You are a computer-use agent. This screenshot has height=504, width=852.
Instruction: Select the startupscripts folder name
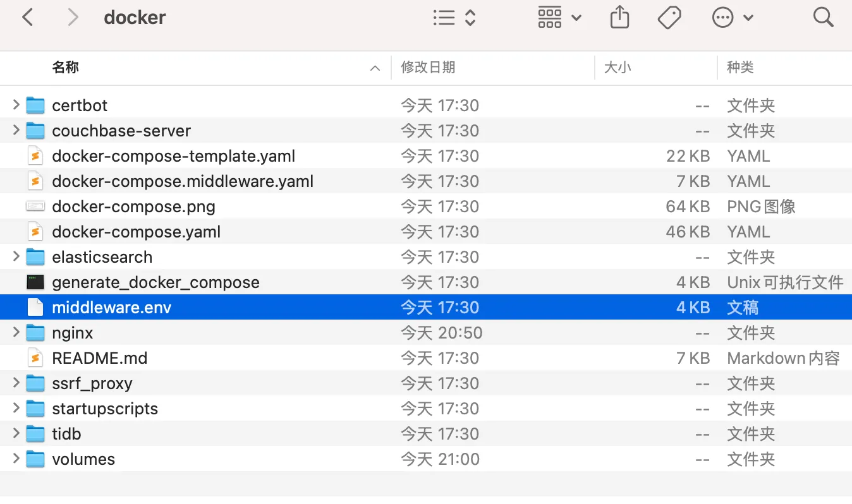point(105,409)
